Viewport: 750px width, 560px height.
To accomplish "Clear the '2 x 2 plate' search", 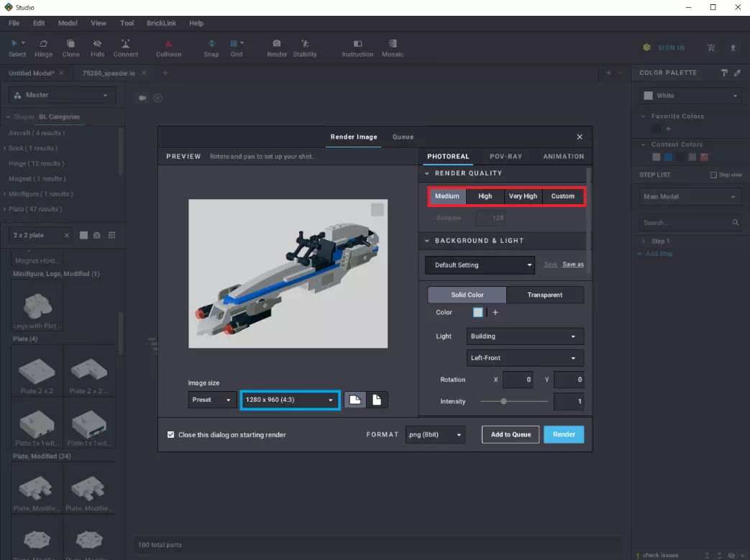I will click(x=66, y=235).
